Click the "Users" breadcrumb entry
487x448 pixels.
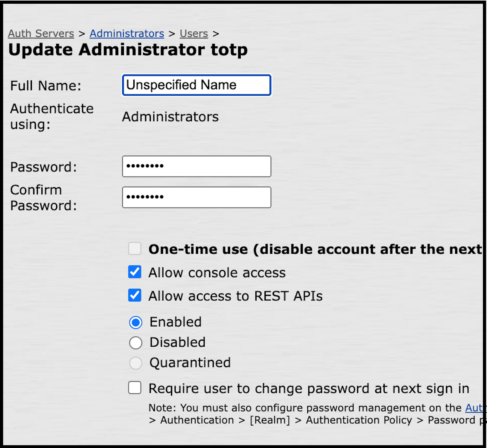(x=193, y=33)
